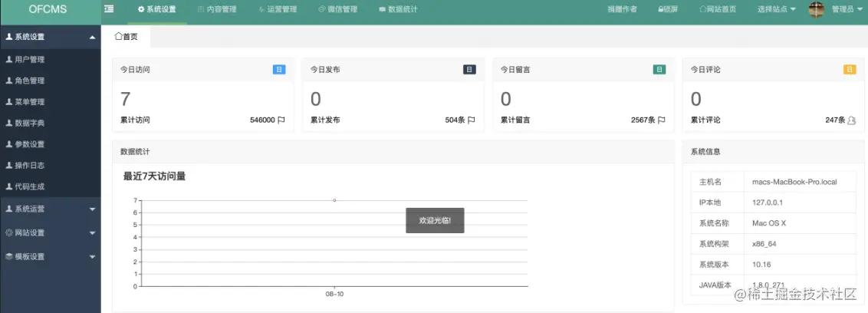Open the 管理员 user dropdown
Viewport: 868px width, 313px height.
[847, 9]
